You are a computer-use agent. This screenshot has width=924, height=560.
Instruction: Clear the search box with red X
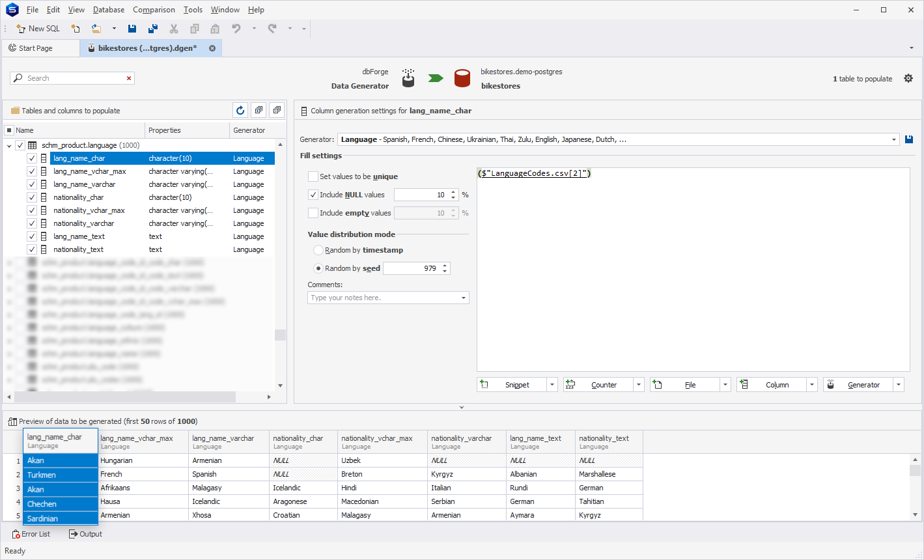129,78
